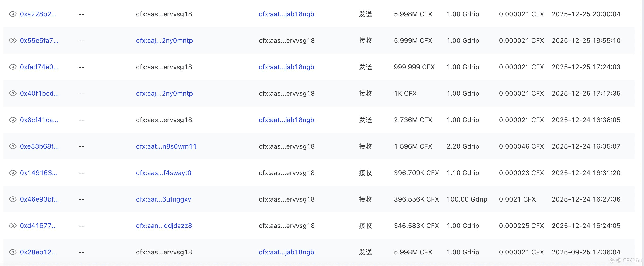Click eye icon beside transaction 0xa228b2
644x266 pixels.
click(x=13, y=14)
